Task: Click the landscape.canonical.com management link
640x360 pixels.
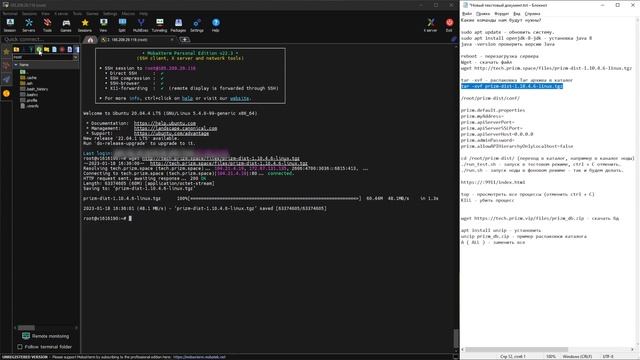Action: pyautogui.click(x=176, y=128)
